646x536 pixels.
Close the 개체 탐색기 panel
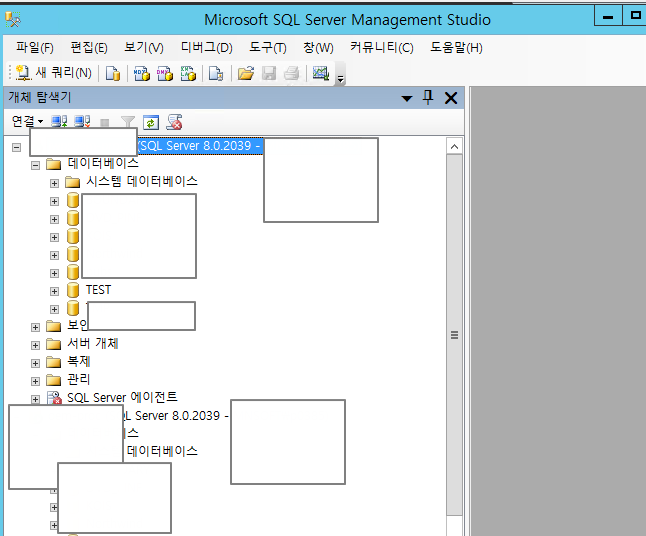[x=451, y=98]
